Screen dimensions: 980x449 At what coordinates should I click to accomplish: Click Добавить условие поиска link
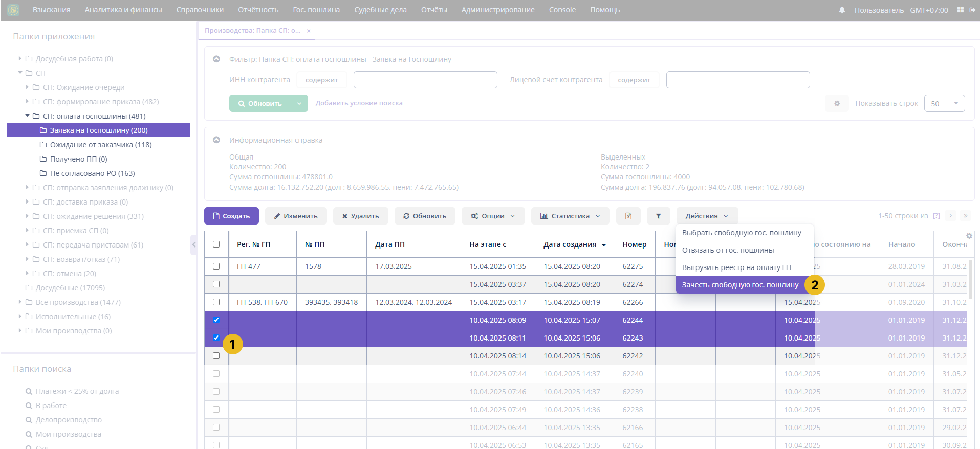point(359,103)
